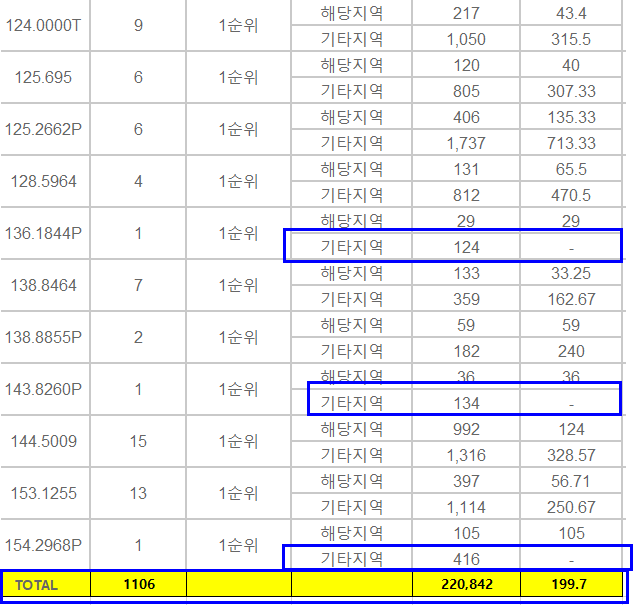Click the 250.67 rate cell

point(571,507)
